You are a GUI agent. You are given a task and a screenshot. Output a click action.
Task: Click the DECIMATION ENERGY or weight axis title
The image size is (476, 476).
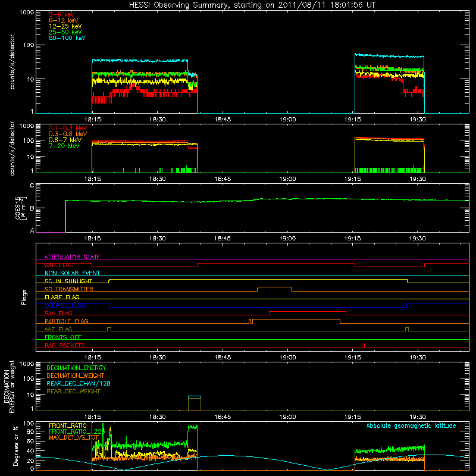click(x=9, y=386)
